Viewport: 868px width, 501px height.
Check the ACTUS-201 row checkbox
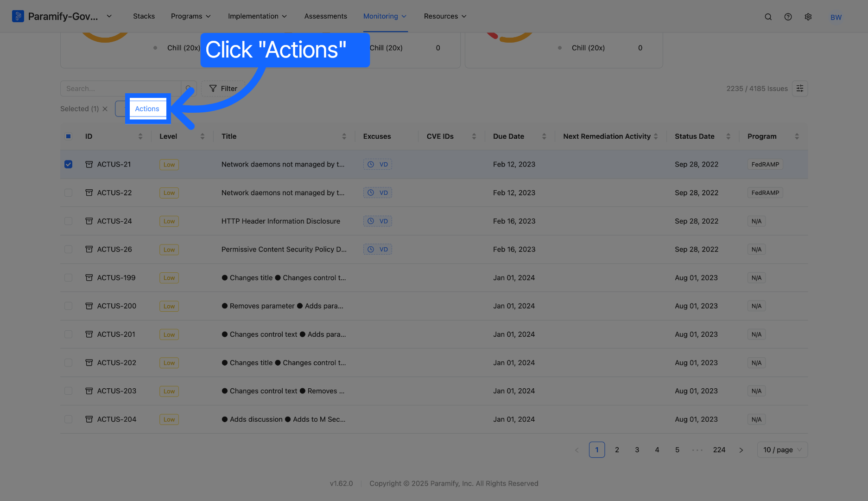pyautogui.click(x=68, y=334)
